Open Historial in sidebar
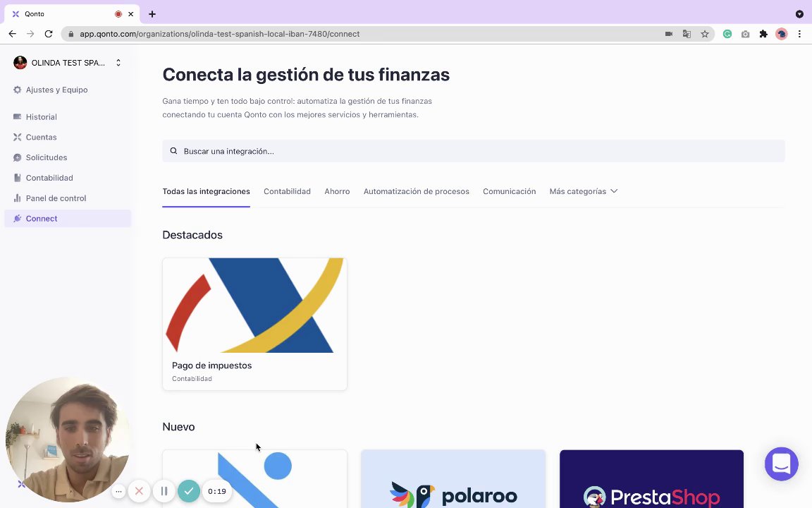Screen dimensions: 812x508 point(42,116)
